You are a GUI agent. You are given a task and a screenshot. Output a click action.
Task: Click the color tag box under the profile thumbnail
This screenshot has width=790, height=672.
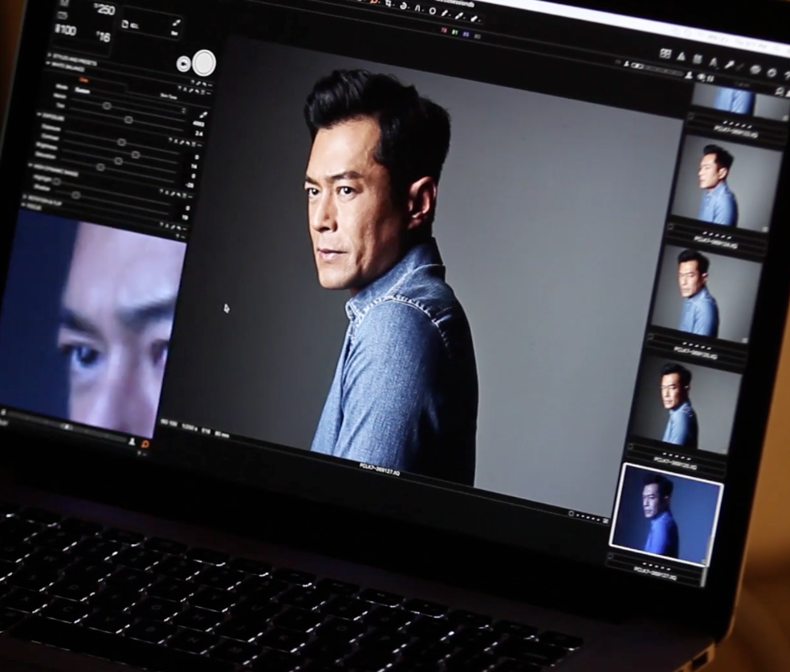click(x=670, y=226)
